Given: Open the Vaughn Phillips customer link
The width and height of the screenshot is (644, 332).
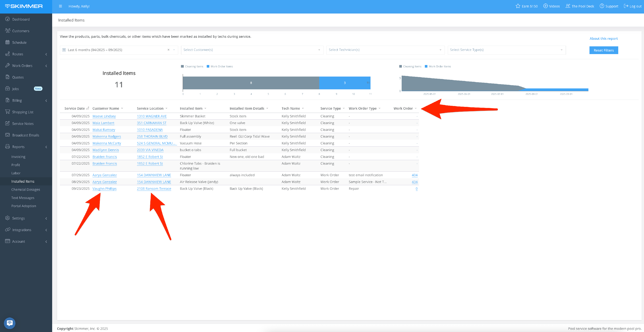Looking at the screenshot, I should (x=104, y=189).
